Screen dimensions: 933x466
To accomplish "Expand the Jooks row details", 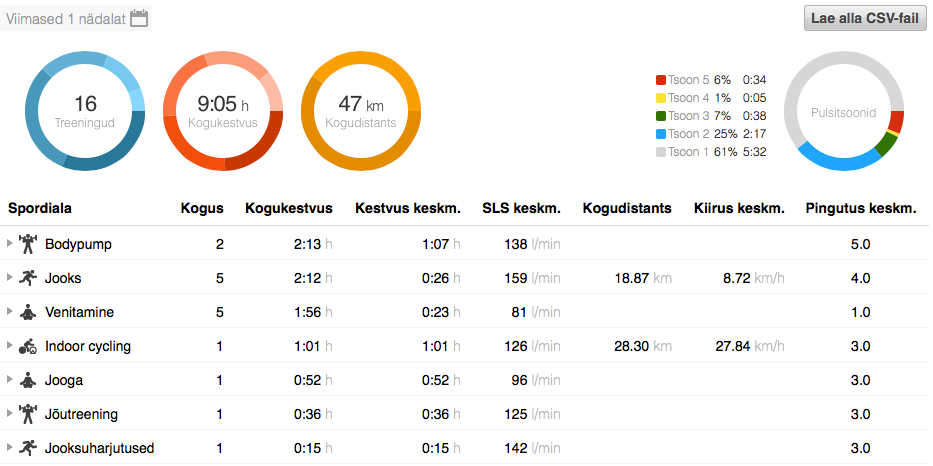I will 10,277.
